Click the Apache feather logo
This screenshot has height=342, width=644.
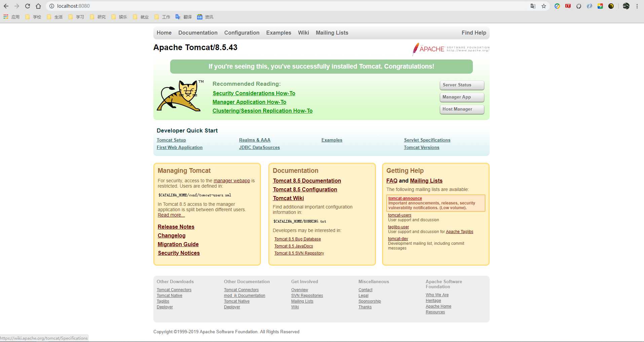(451, 49)
